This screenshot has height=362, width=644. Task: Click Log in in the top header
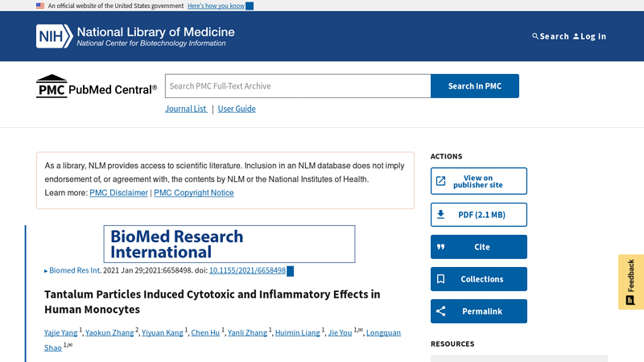pyautogui.click(x=589, y=36)
